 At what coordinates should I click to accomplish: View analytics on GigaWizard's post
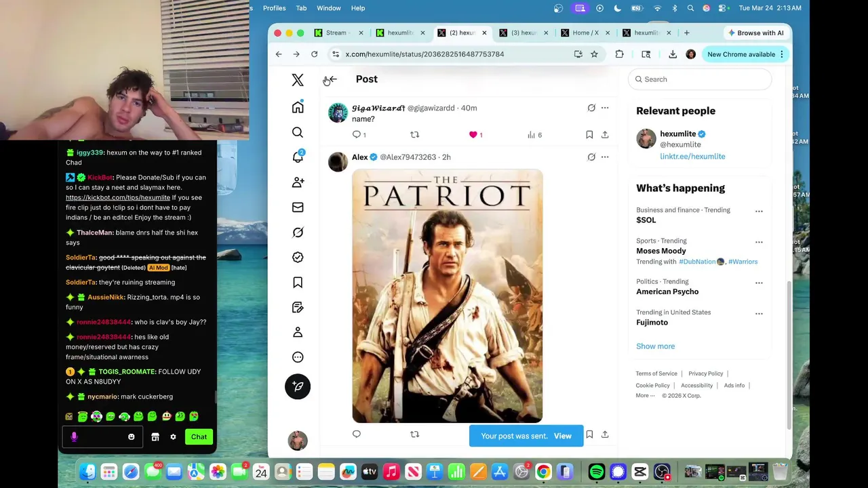pos(534,135)
